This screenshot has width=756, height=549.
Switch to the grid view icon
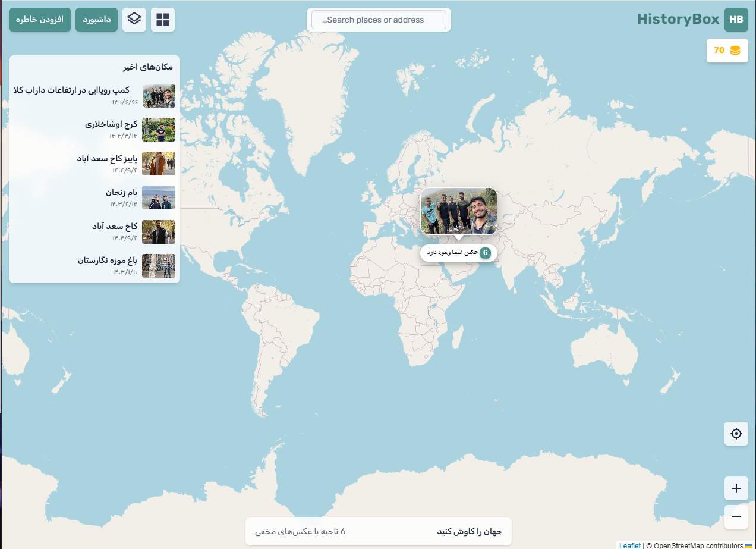tap(163, 20)
